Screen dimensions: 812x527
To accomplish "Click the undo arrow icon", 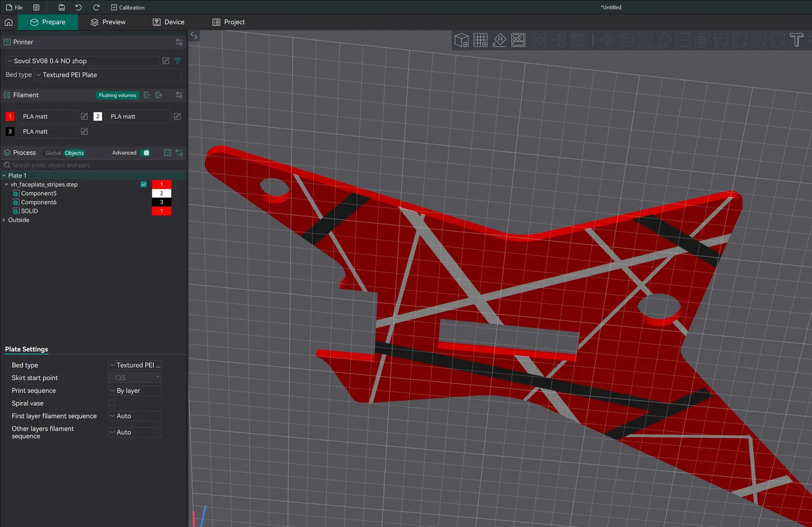I will 79,8.
